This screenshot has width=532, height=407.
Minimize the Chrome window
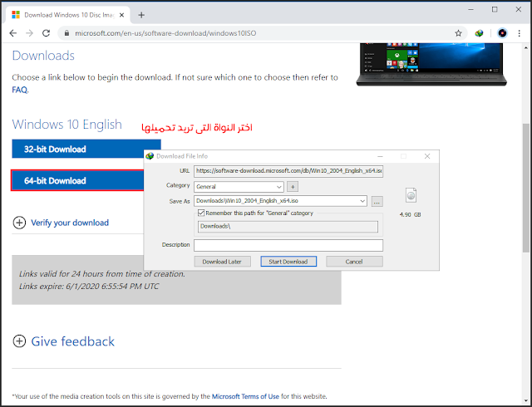tap(470, 9)
